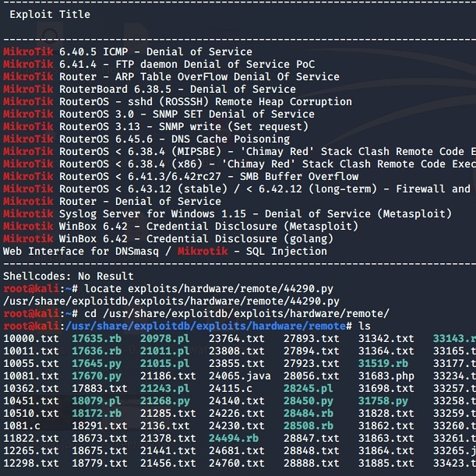This screenshot has height=476, width=476.
Task: Click file name 28888.txt
Action: pyautogui.click(x=311, y=463)
